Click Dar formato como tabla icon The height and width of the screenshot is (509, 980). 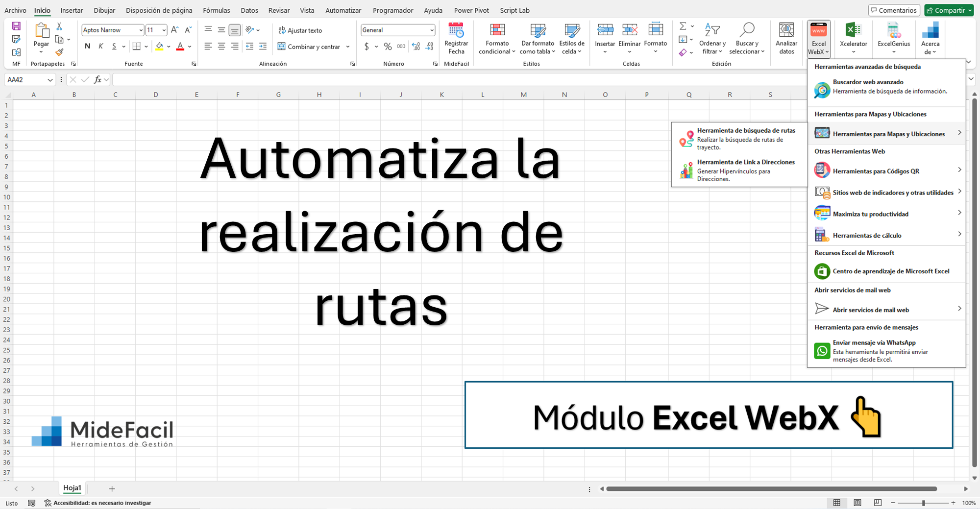point(538,30)
